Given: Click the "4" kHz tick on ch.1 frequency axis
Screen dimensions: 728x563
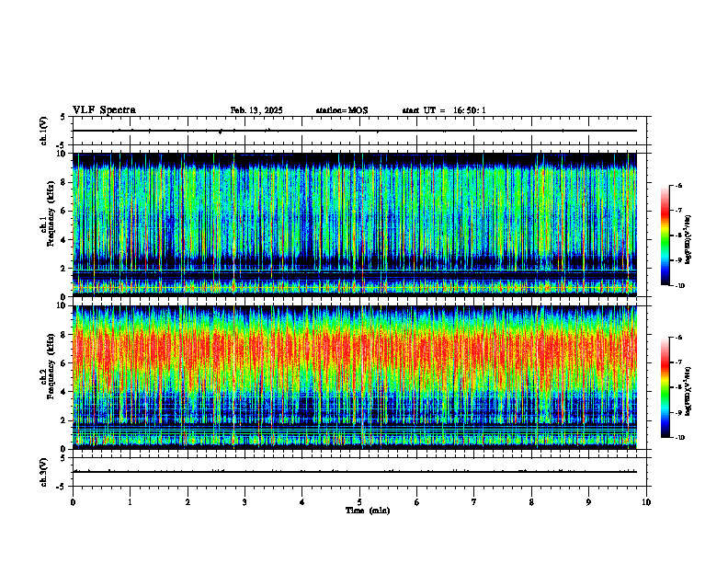Looking at the screenshot, I should tap(64, 240).
